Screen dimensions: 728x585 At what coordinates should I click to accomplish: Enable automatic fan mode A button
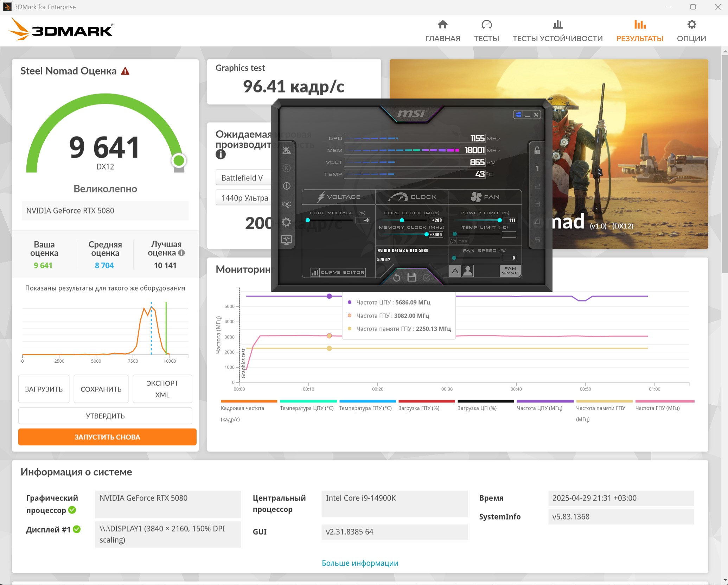(x=455, y=271)
